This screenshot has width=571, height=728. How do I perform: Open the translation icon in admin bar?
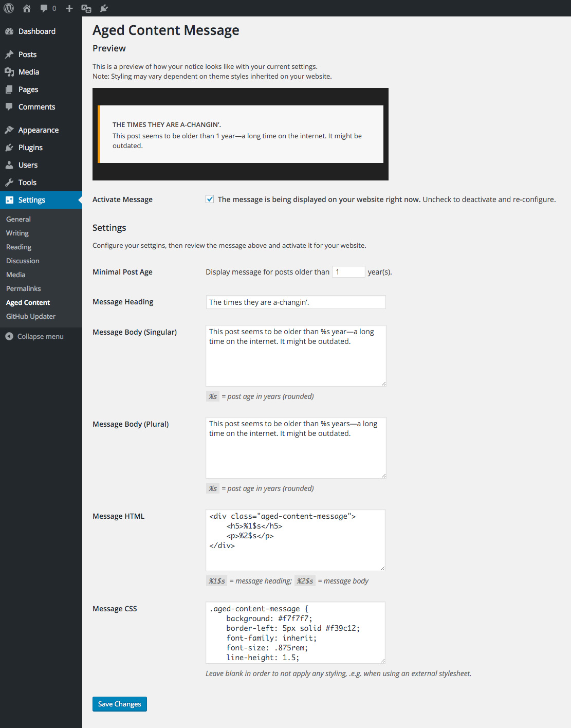[x=86, y=8]
